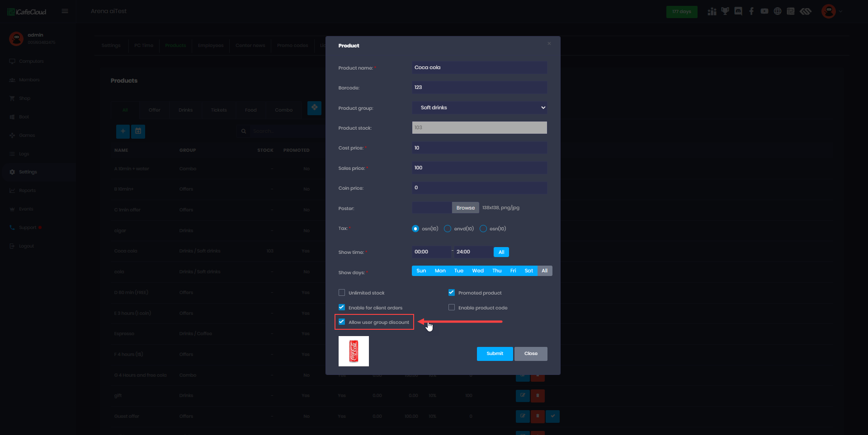The image size is (868, 435).
Task: Click the Coca-Cola can thumbnail
Action: point(354,351)
